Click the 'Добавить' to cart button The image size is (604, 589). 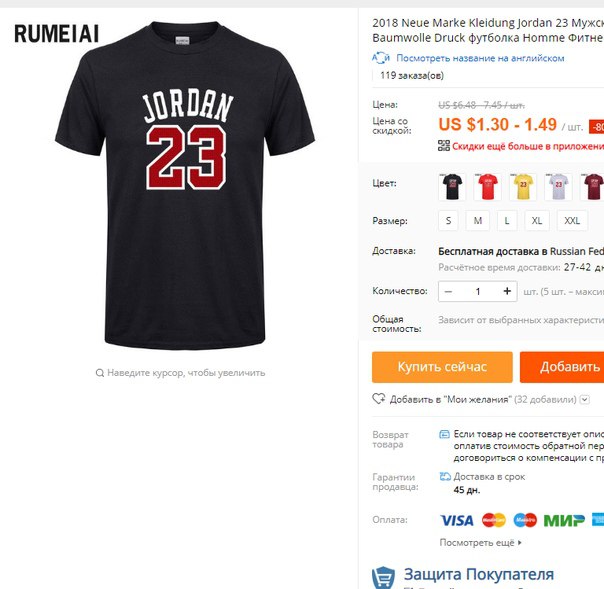point(562,367)
